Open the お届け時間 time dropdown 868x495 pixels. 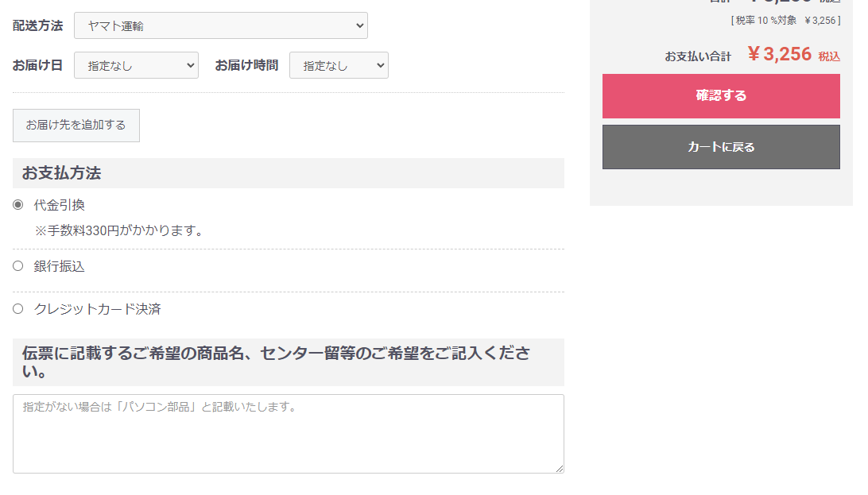tap(339, 65)
